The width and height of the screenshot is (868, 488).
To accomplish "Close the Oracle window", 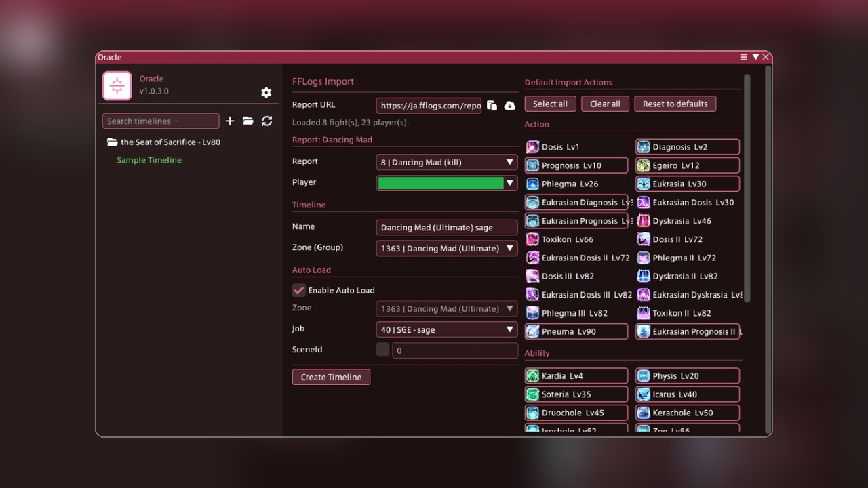I will click(766, 57).
